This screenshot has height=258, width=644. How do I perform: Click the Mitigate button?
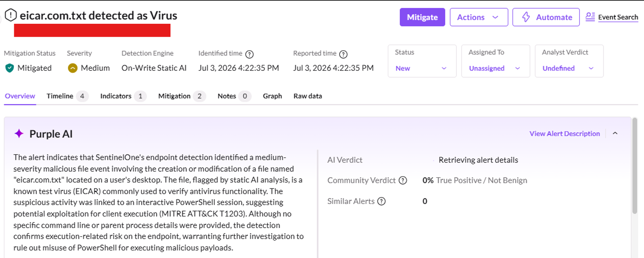422,17
